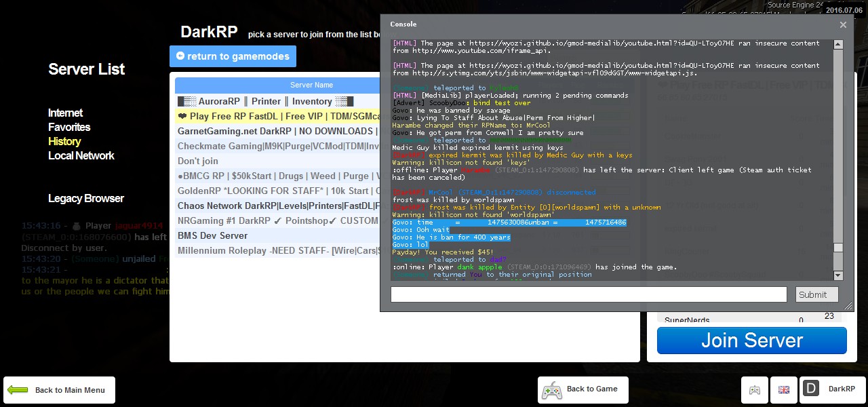Image resolution: width=868 pixels, height=407 pixels.
Task: Click console line "Payday! You received $45!"
Action: [x=443, y=252]
